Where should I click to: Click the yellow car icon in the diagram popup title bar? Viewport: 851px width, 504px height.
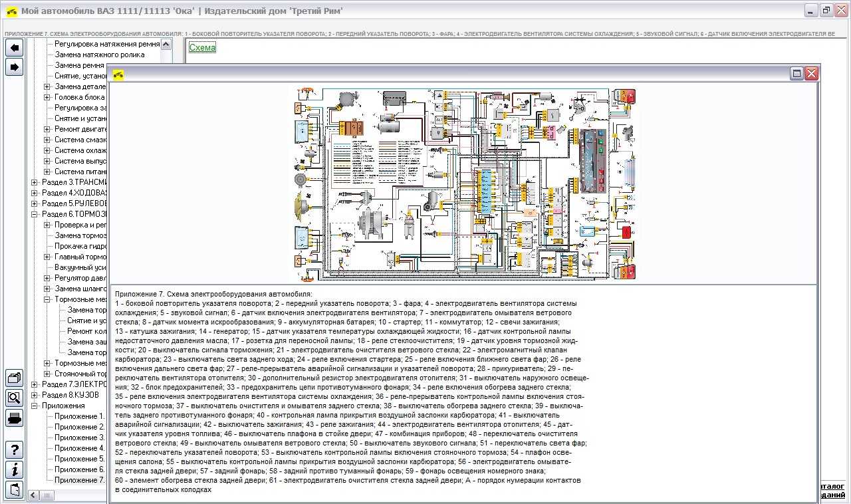click(x=118, y=74)
